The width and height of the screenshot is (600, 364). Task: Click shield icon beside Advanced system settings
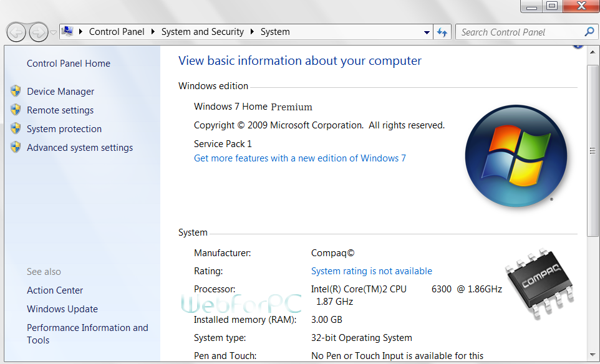click(x=16, y=147)
